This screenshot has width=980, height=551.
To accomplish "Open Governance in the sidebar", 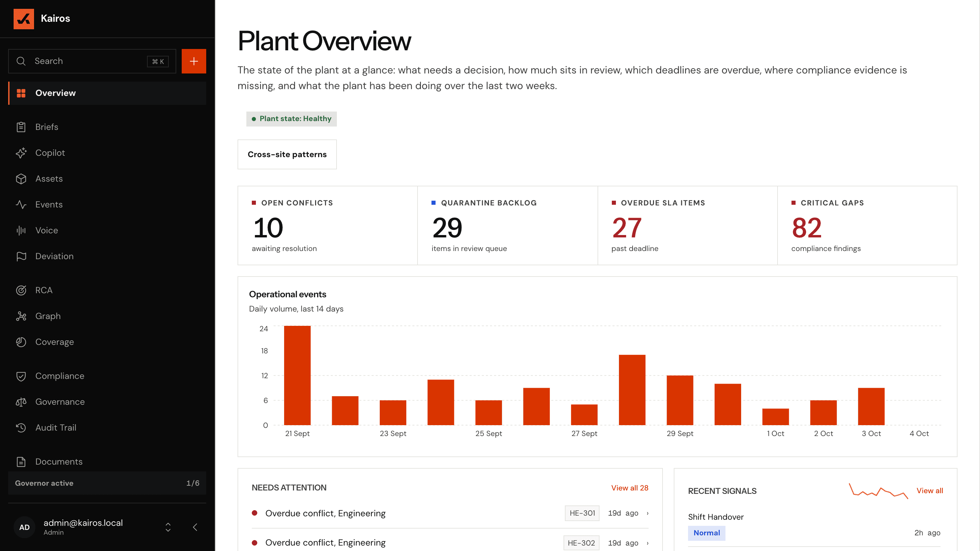I will click(107, 402).
